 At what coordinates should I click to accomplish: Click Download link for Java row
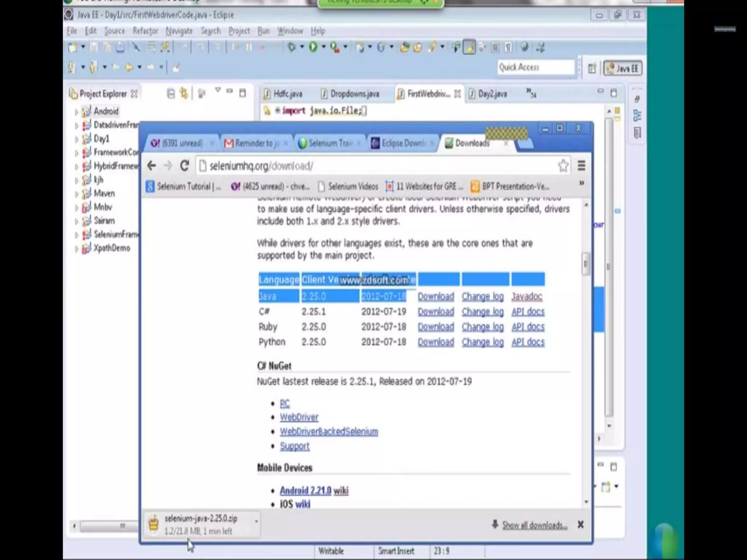coord(436,297)
